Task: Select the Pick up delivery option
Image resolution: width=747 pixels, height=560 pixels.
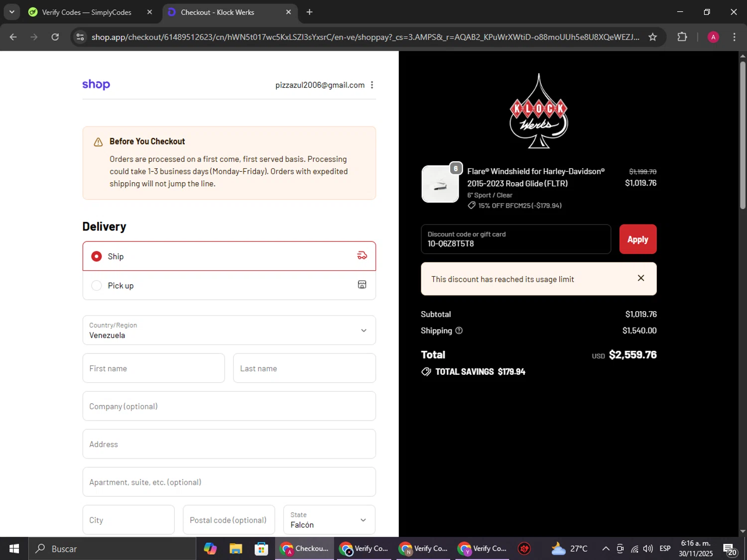Action: pyautogui.click(x=229, y=285)
